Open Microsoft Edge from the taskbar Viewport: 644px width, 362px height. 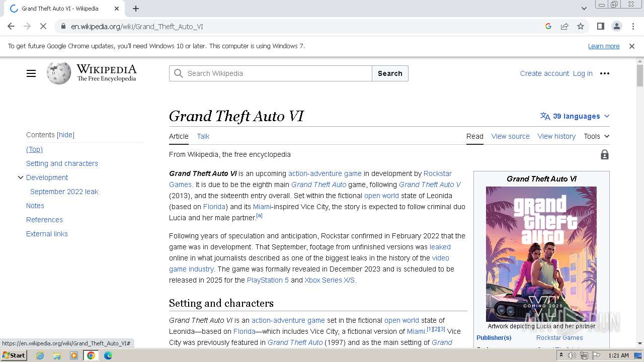[x=108, y=355]
